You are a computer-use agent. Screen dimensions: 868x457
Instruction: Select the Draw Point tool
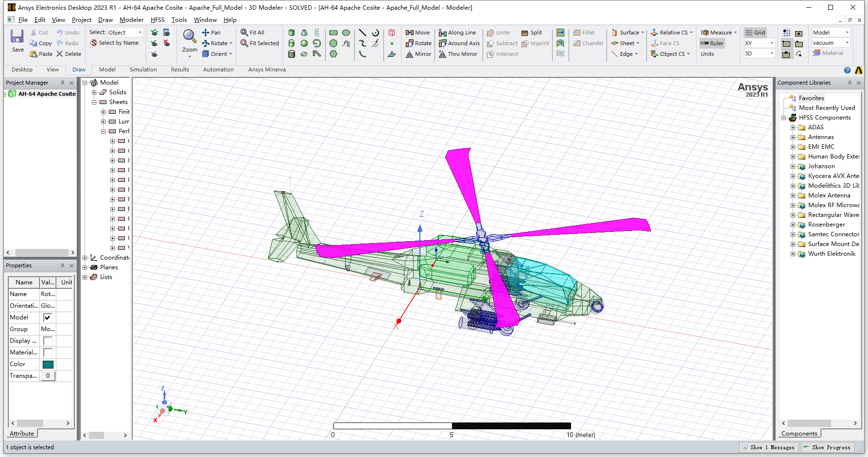[x=392, y=43]
